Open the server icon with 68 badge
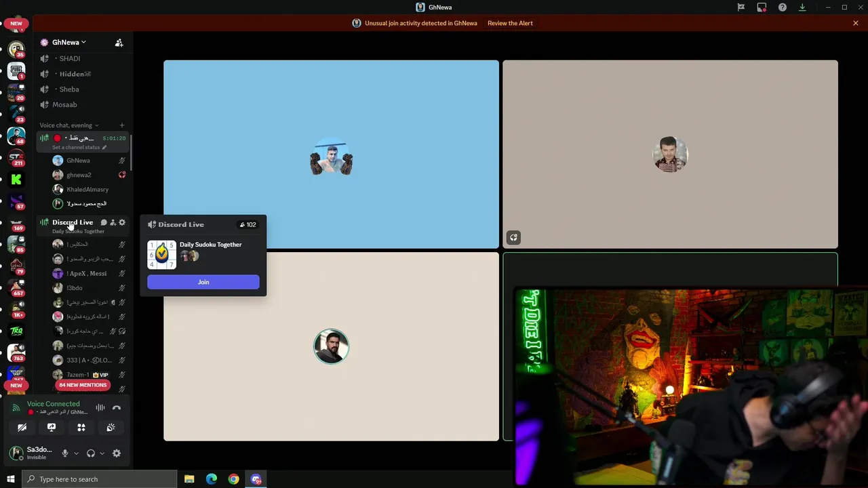This screenshot has height=488, width=868. [16, 136]
